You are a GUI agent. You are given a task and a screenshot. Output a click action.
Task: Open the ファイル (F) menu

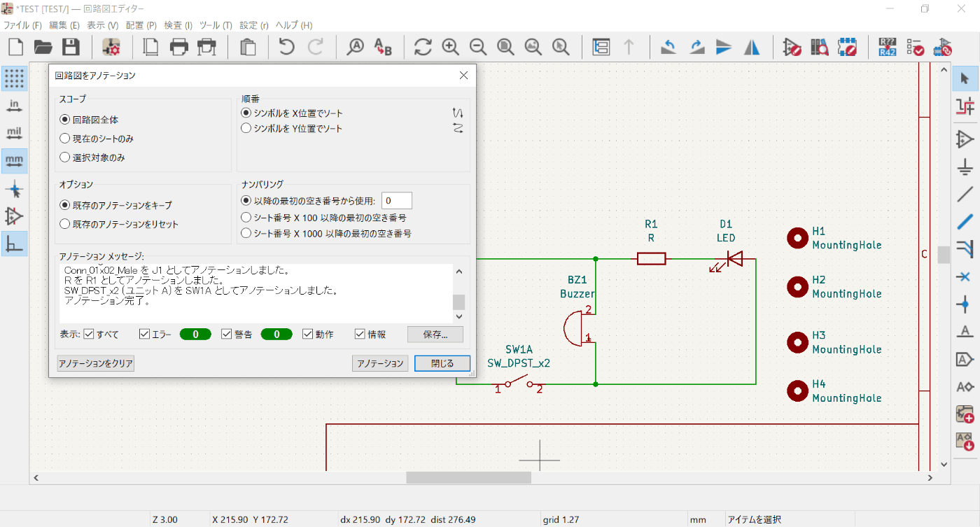[x=22, y=25]
